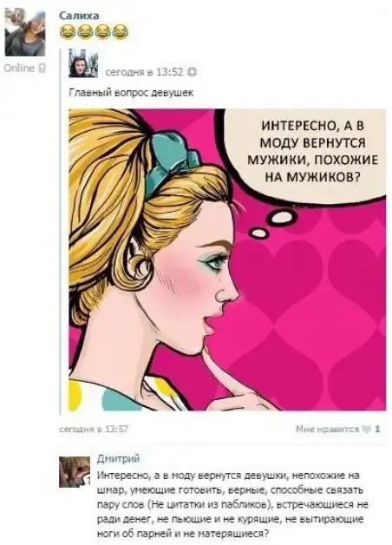Click the mobile device icon next to Online
The image size is (392, 545).
click(x=42, y=68)
